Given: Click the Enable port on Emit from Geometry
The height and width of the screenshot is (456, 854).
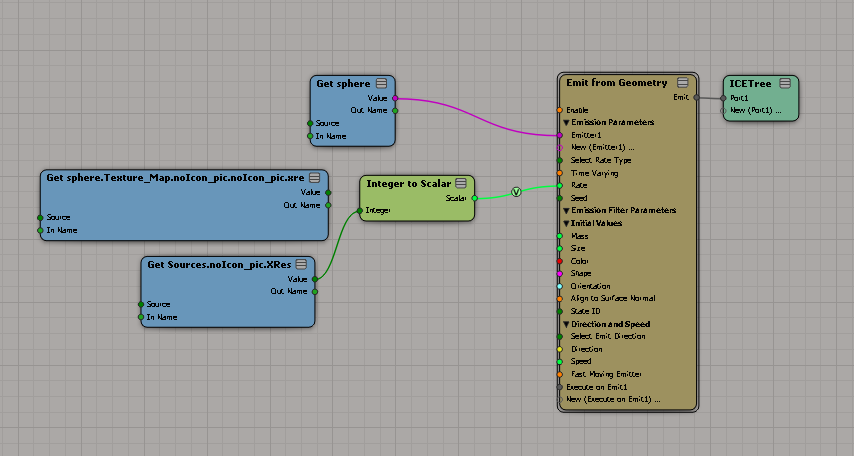Looking at the screenshot, I should [560, 110].
